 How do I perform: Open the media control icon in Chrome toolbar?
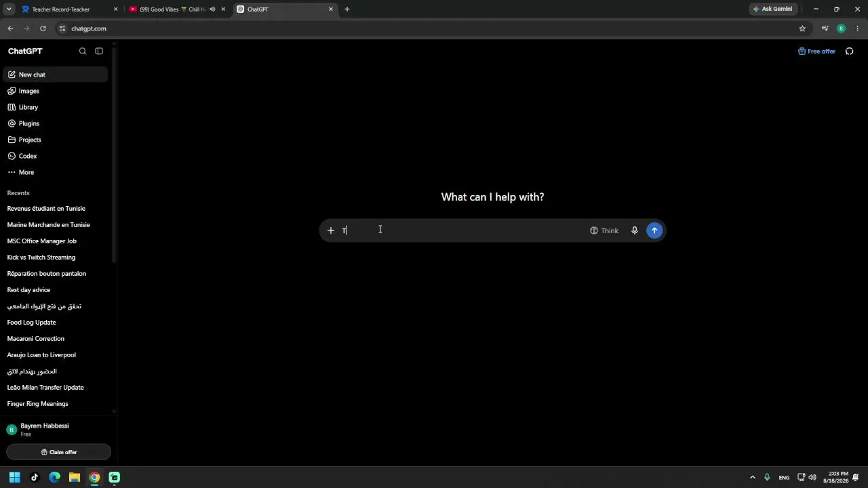[825, 28]
